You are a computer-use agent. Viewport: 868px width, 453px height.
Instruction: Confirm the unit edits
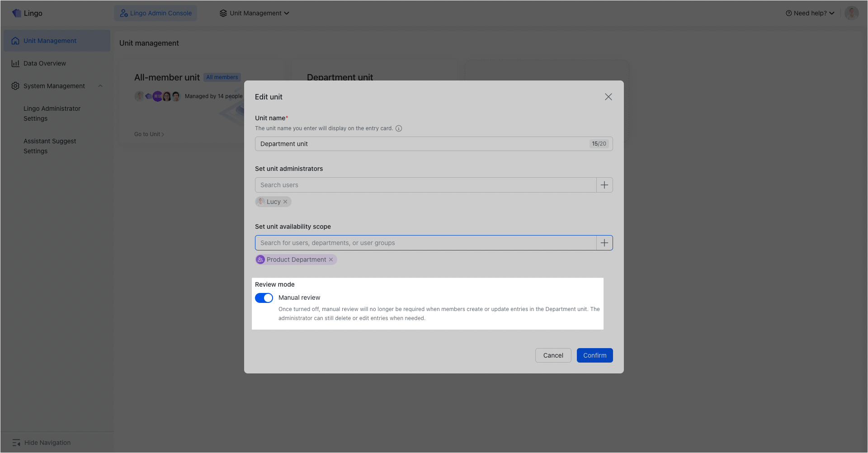pos(594,355)
